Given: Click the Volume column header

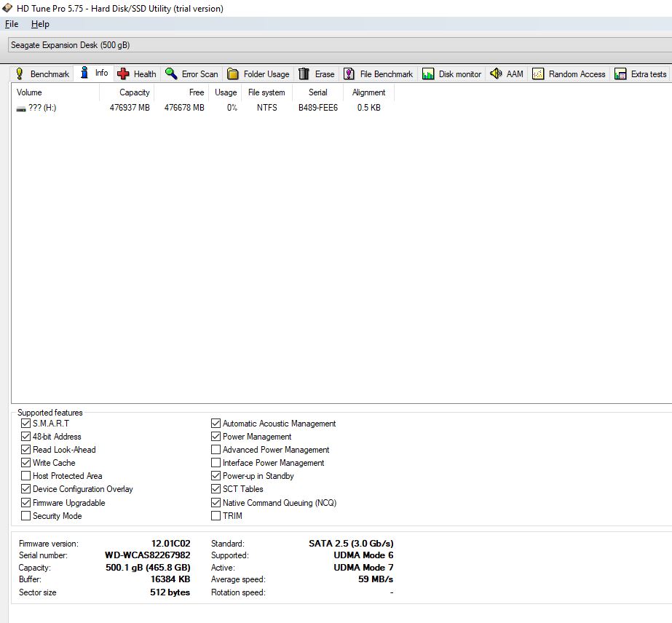Looking at the screenshot, I should 56,92.
